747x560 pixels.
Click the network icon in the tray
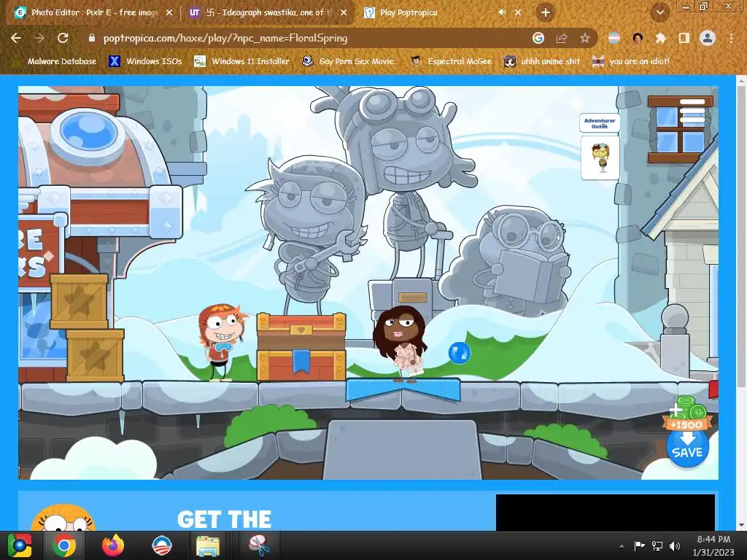(x=657, y=545)
